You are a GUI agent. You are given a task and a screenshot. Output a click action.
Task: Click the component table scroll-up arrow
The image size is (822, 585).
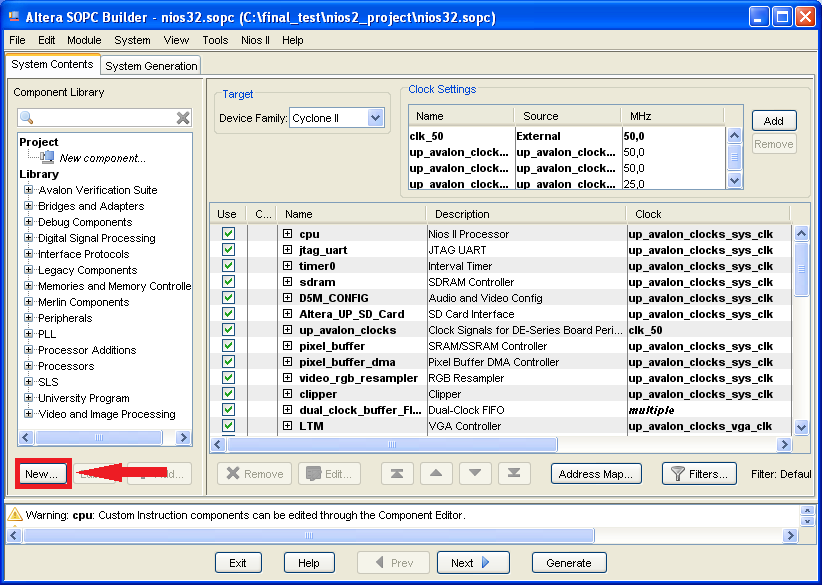click(801, 233)
